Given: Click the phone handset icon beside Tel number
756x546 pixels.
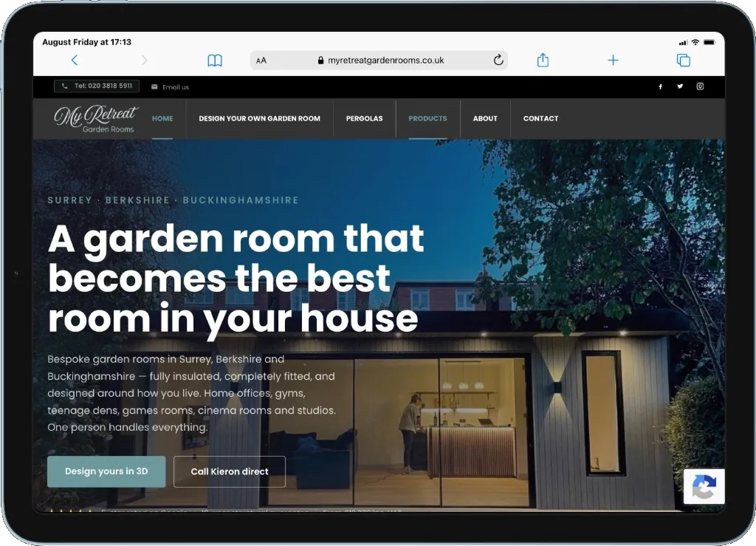Looking at the screenshot, I should (65, 86).
